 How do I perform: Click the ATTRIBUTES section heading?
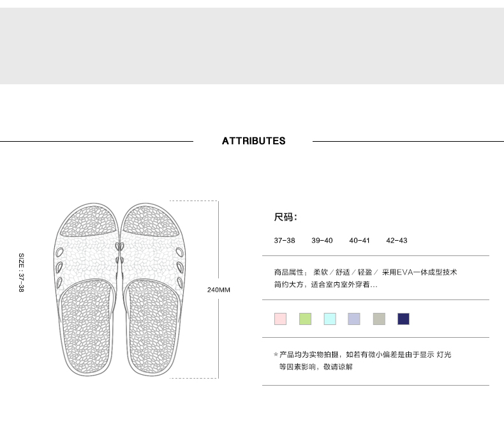[253, 141]
